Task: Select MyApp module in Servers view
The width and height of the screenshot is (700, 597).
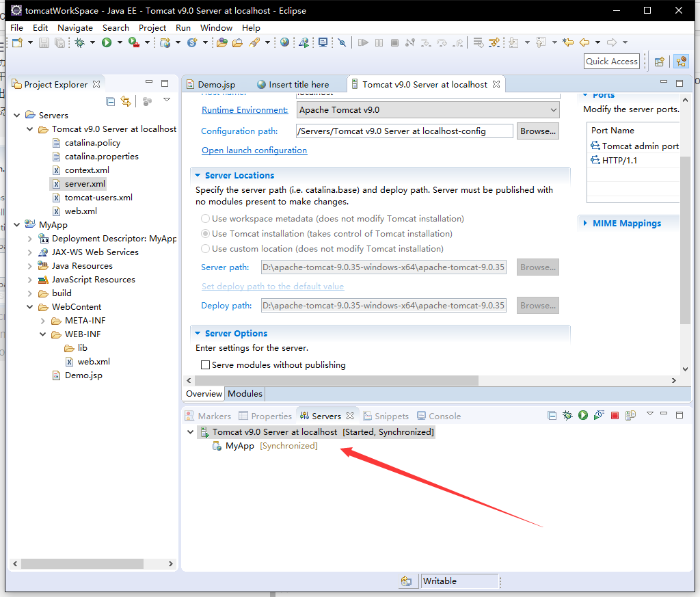Action: [x=239, y=446]
